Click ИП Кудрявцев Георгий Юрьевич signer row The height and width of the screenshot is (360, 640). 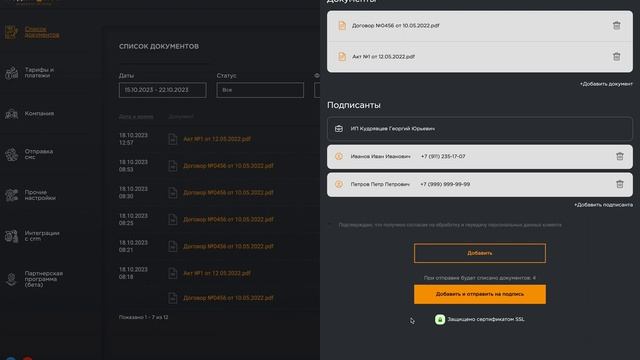[480, 129]
